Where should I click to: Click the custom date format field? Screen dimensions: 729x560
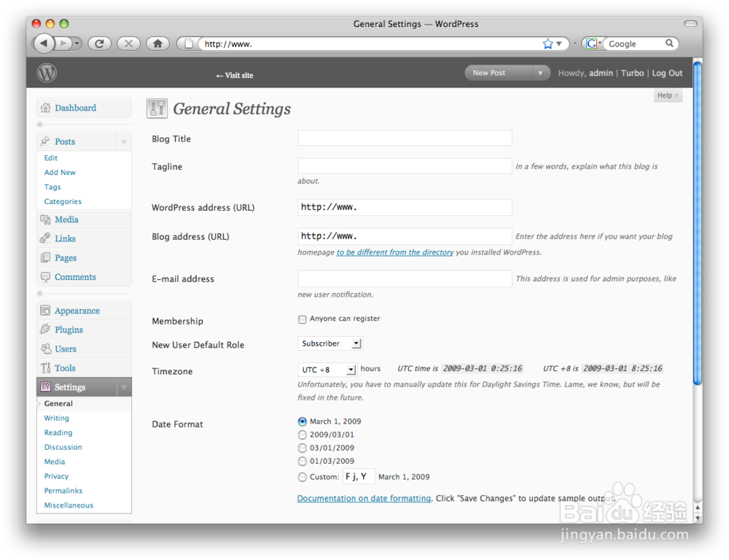[359, 476]
